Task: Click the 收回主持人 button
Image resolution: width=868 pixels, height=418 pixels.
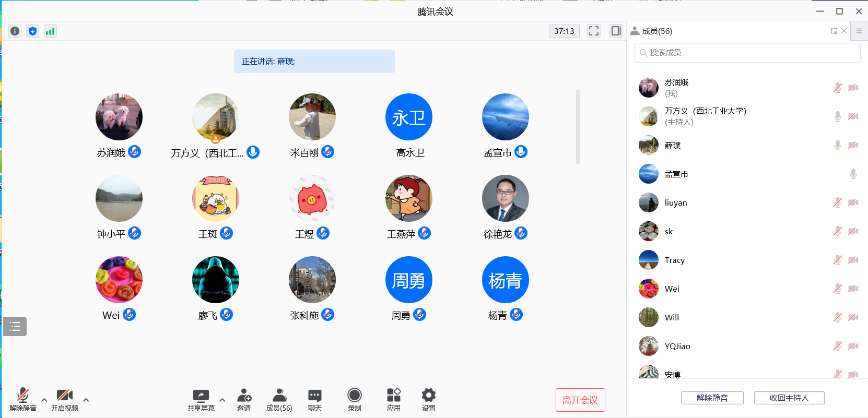Action: tap(789, 398)
